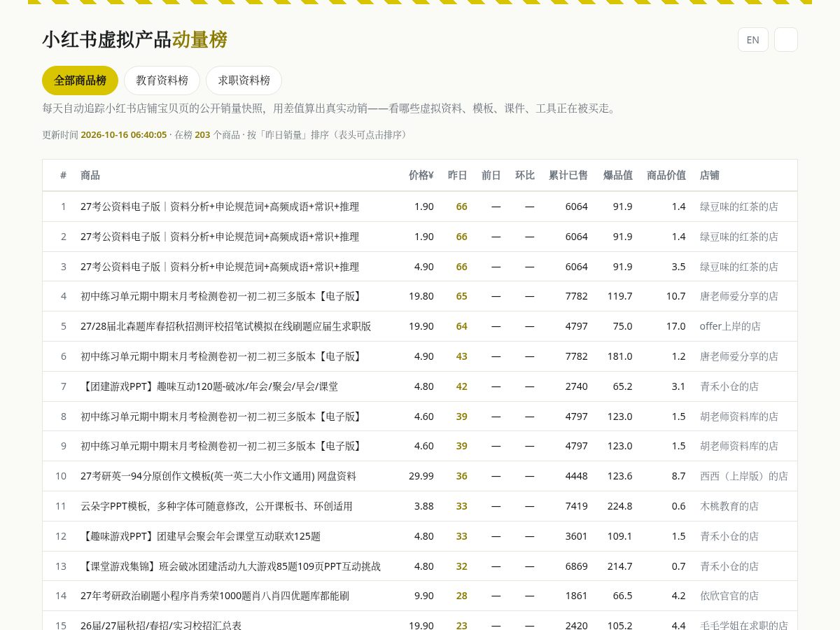Click price cell 3.88

click(424, 506)
